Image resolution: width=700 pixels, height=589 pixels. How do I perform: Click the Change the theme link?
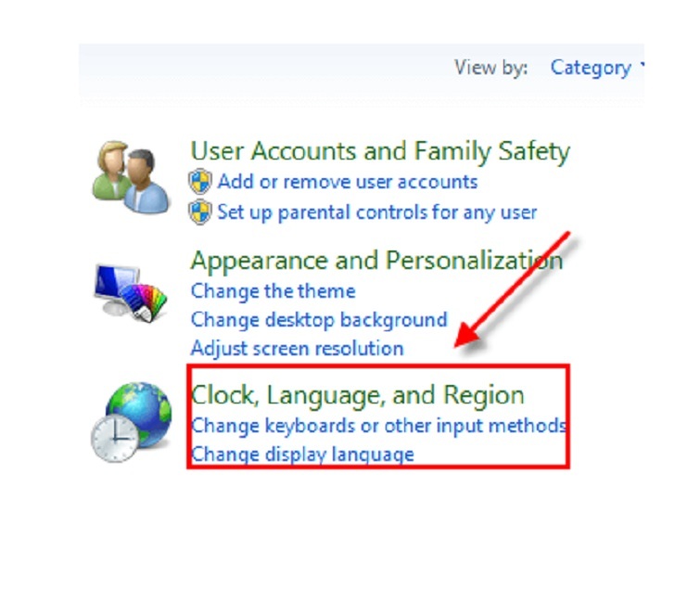[x=273, y=291]
